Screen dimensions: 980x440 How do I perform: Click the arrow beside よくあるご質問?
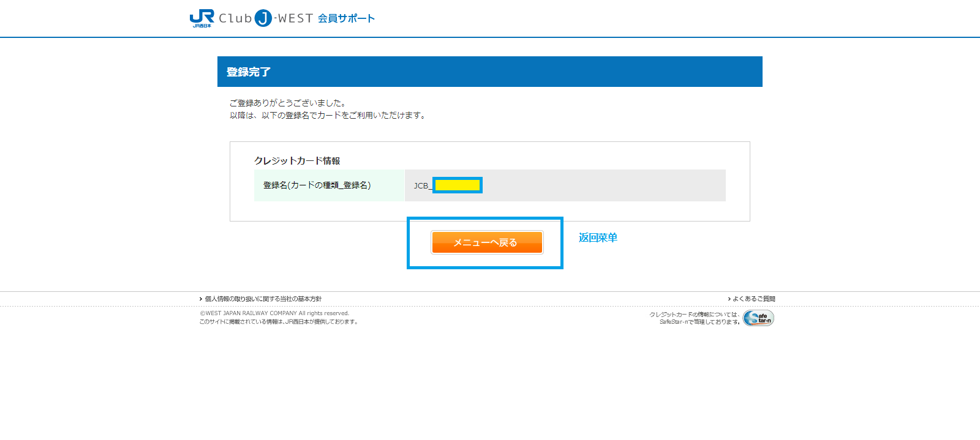pos(729,299)
